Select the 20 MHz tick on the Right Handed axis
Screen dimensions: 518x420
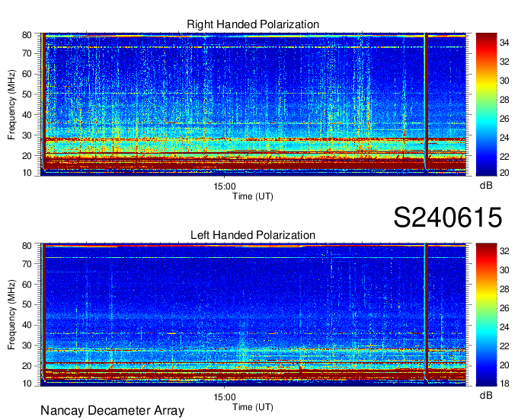coord(27,156)
